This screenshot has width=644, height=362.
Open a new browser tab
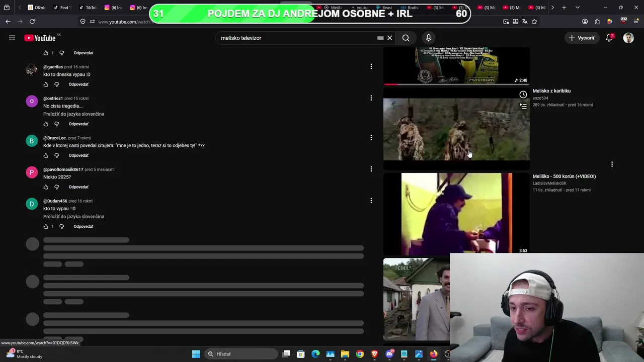coord(564,8)
